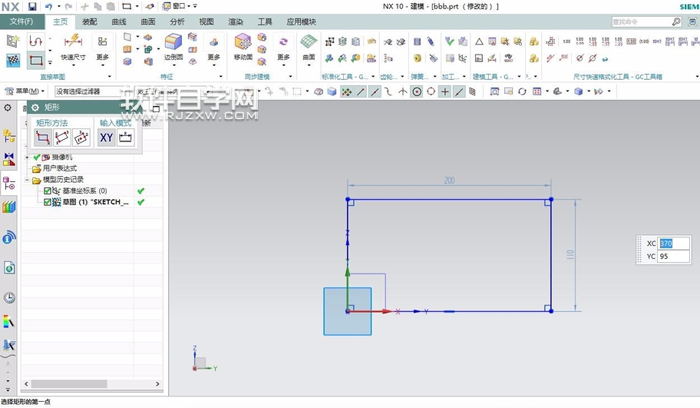Viewport: 700px width, 408px height.
Task: Click the Finish Sketch checkered flag icon
Action: tap(13, 61)
